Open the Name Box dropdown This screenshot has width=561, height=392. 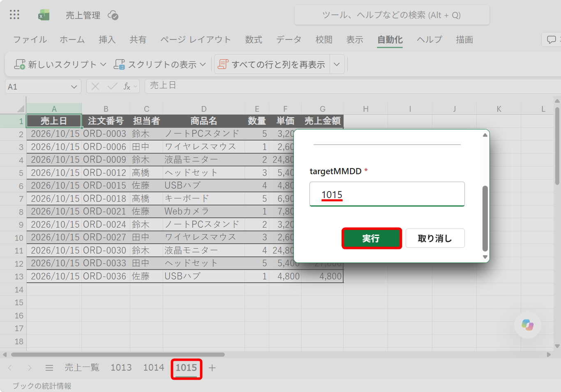click(x=74, y=87)
